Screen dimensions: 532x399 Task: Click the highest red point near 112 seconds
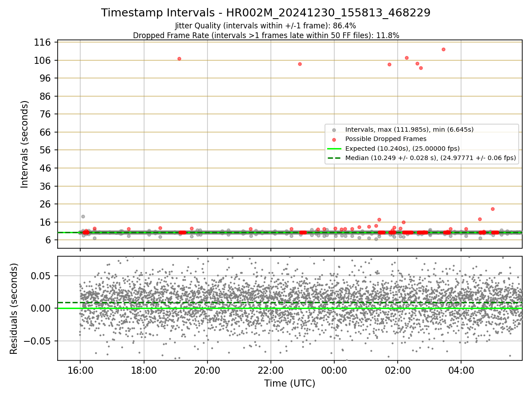coord(443,49)
